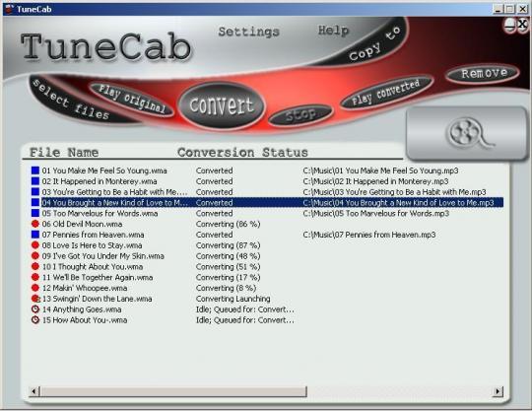
Task: Click red icon for 12 Makin' Whoopee
Action: [35, 288]
